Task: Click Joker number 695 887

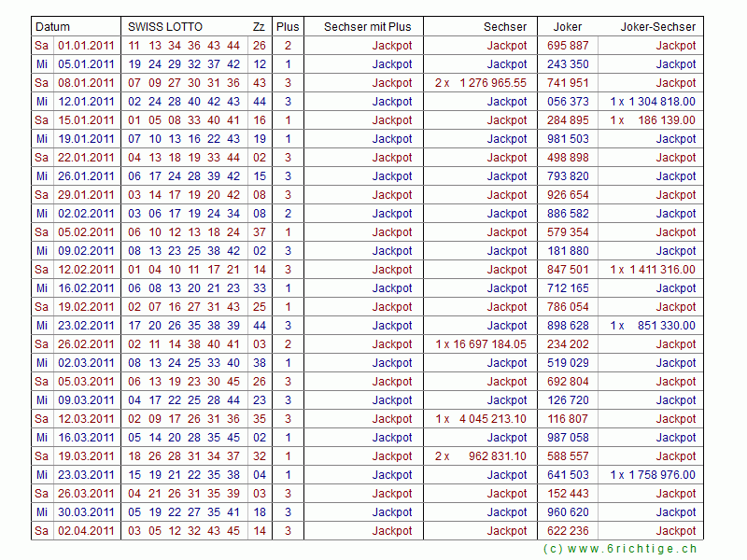Action: 568,46
